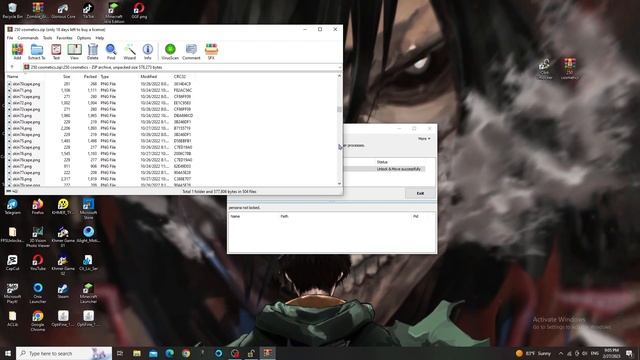
Task: Open the CapCut desktop shortcut
Action: [x=12, y=262]
